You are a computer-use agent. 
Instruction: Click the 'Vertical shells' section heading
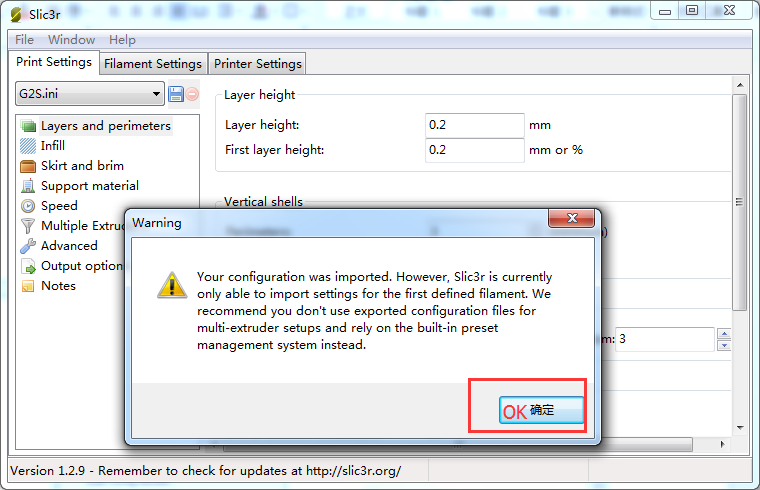pos(263,202)
